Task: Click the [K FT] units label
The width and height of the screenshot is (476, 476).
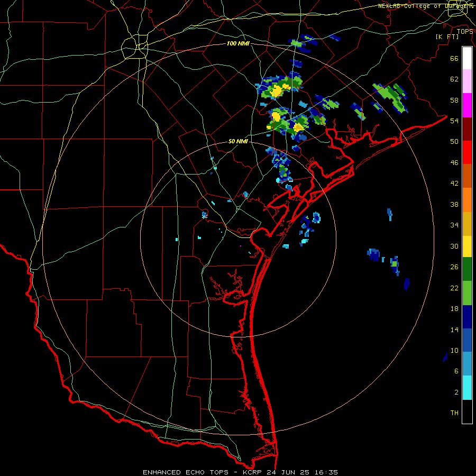Action: pyautogui.click(x=447, y=36)
